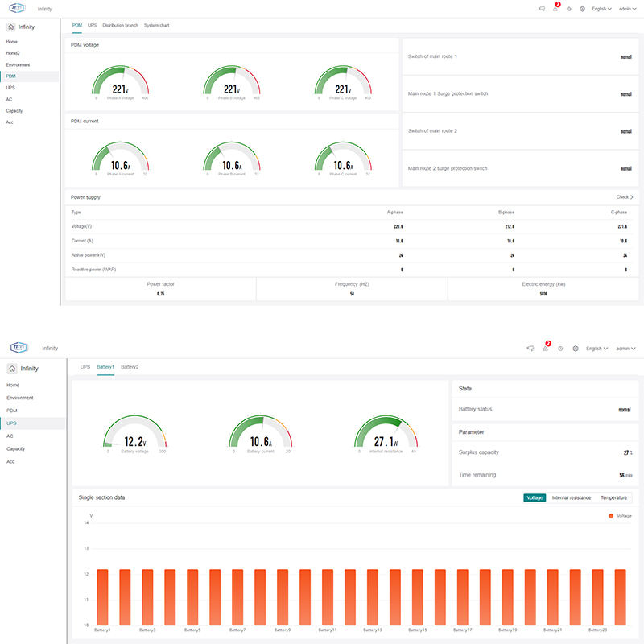Expand the admin user menu in the top header

[x=628, y=9]
